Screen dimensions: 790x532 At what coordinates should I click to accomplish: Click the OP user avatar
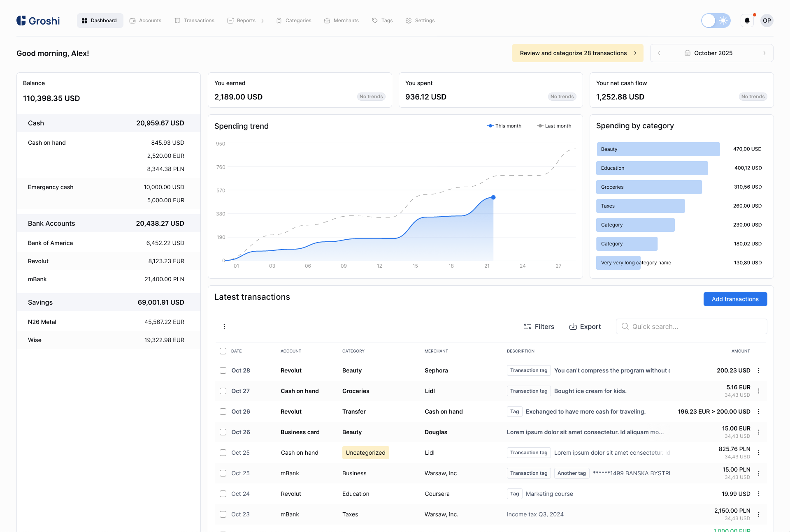pyautogui.click(x=767, y=21)
